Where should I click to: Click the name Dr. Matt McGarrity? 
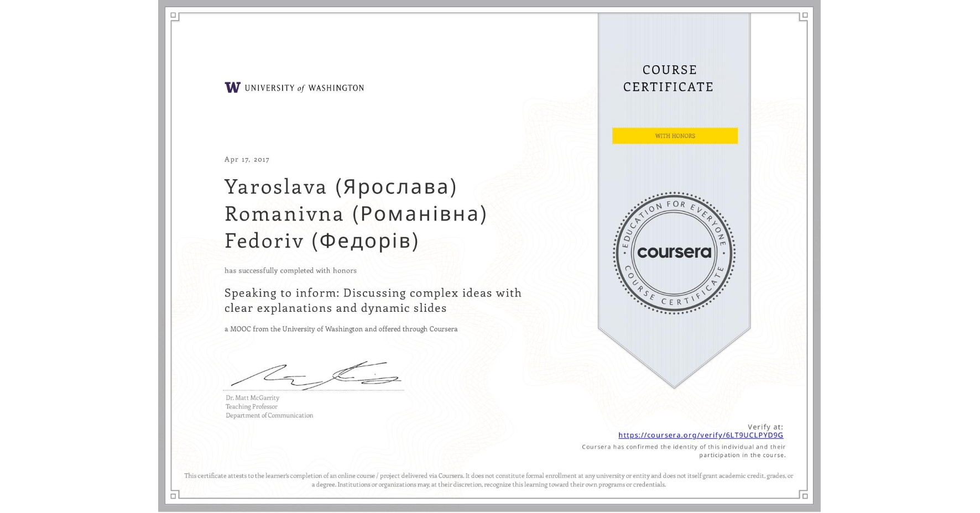252,398
